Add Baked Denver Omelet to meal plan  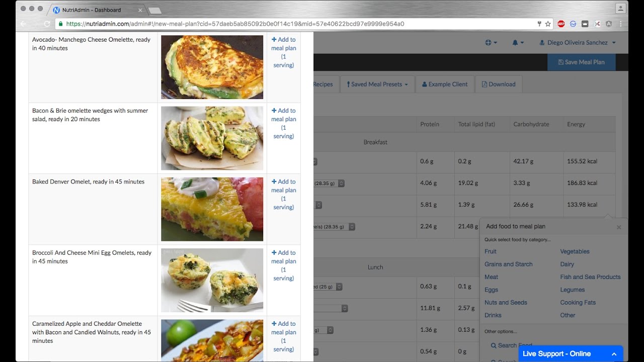click(284, 194)
